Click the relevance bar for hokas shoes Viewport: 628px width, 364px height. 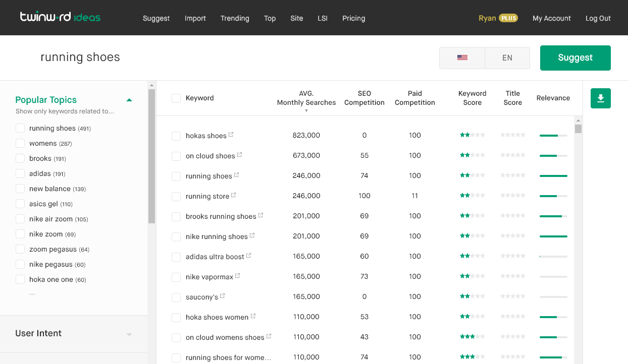point(553,135)
